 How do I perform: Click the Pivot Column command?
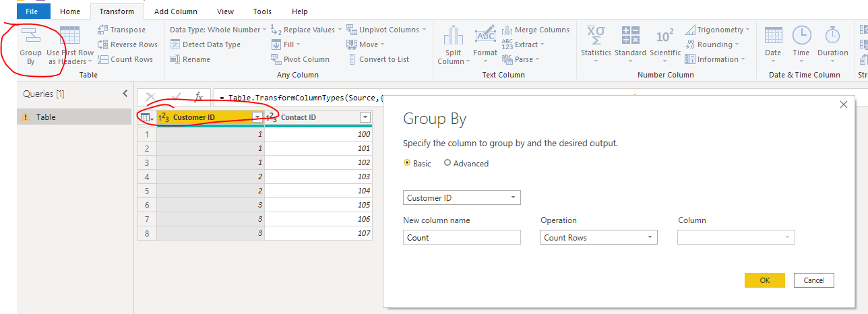tap(300, 59)
